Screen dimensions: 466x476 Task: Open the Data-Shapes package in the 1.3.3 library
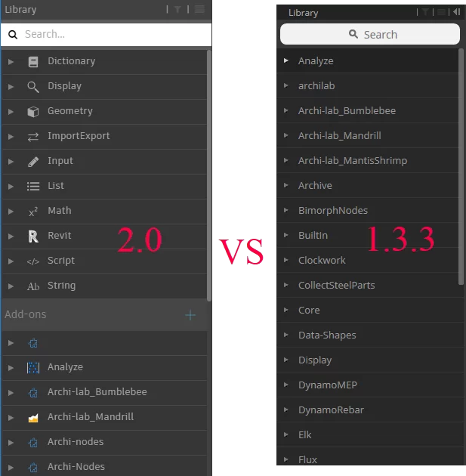pos(327,335)
